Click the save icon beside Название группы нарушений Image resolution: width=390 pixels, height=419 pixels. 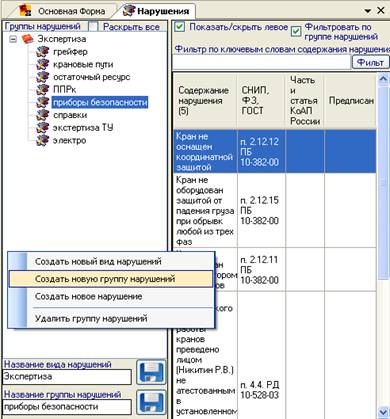tap(151, 402)
